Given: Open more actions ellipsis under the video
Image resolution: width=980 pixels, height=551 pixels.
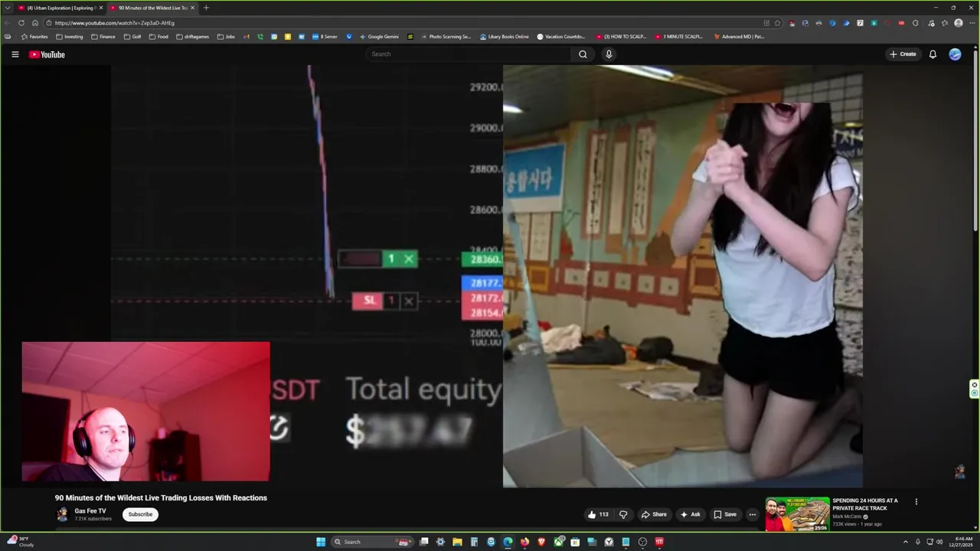Looking at the screenshot, I should coord(752,514).
